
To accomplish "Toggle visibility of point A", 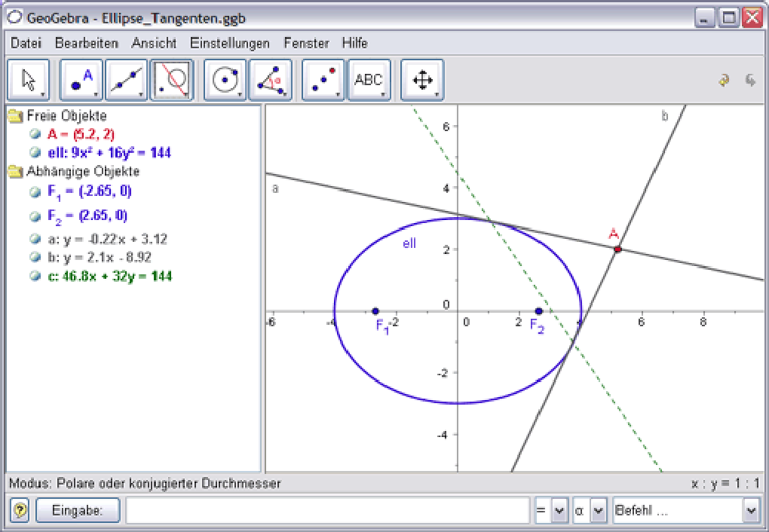I will [x=35, y=135].
